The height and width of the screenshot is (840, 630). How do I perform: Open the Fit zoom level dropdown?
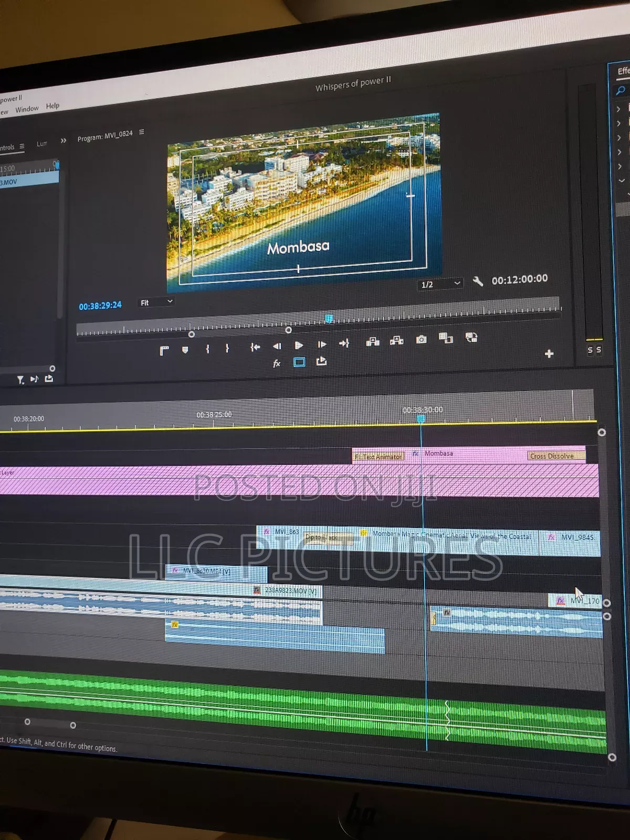tap(156, 302)
